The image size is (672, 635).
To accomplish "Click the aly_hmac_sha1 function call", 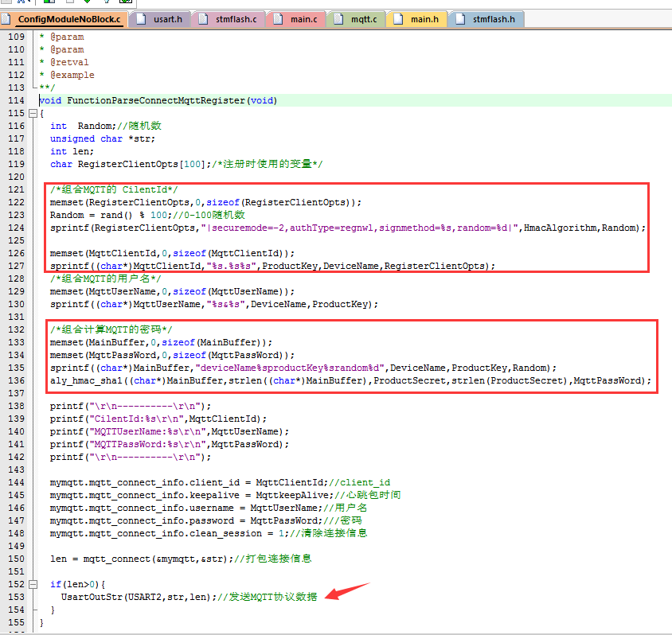I will 350,380.
